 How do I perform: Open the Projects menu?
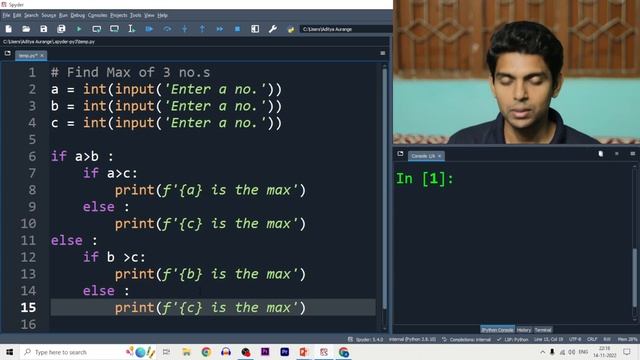point(119,16)
